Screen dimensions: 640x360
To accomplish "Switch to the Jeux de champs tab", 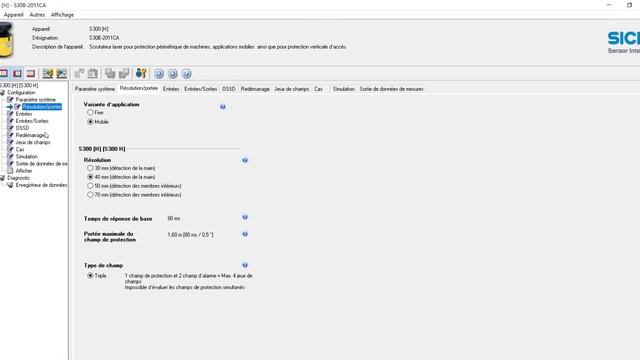I will [x=292, y=89].
